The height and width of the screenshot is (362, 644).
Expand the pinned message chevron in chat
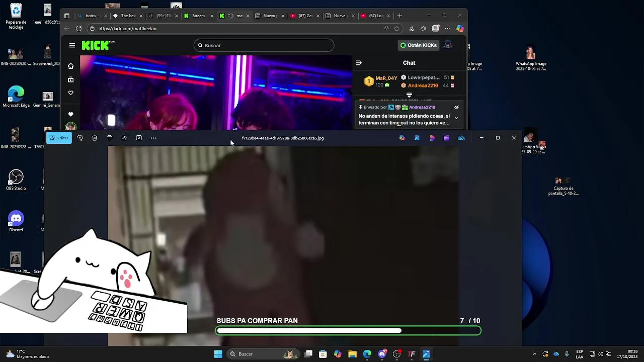click(456, 118)
